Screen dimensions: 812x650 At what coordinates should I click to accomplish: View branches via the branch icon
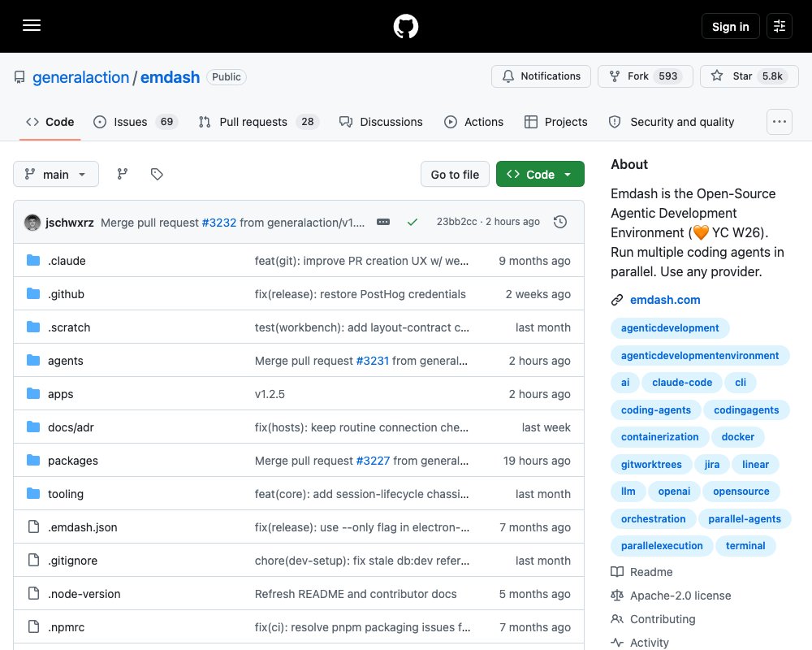123,174
